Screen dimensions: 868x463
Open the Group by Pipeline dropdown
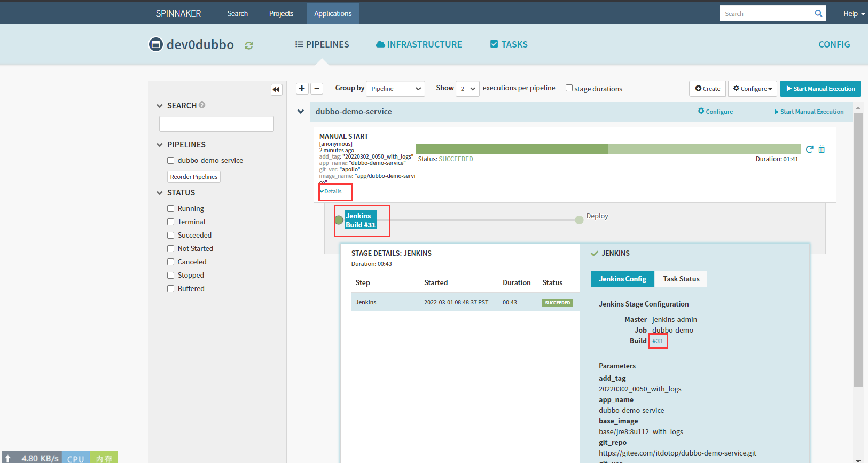395,89
